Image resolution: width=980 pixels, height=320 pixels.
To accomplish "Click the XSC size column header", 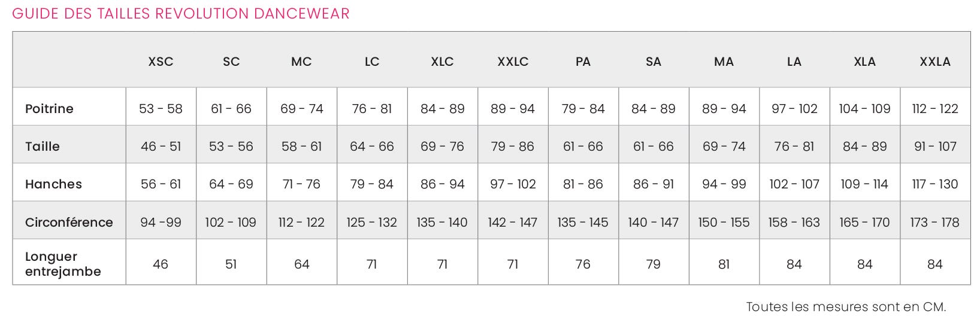I will point(161,62).
